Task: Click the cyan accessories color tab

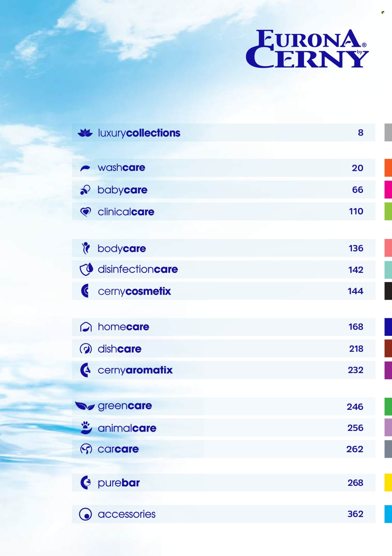Action: tap(388, 514)
